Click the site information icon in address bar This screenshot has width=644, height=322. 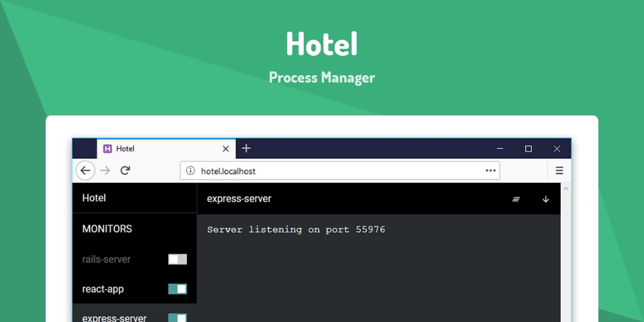pos(191,171)
